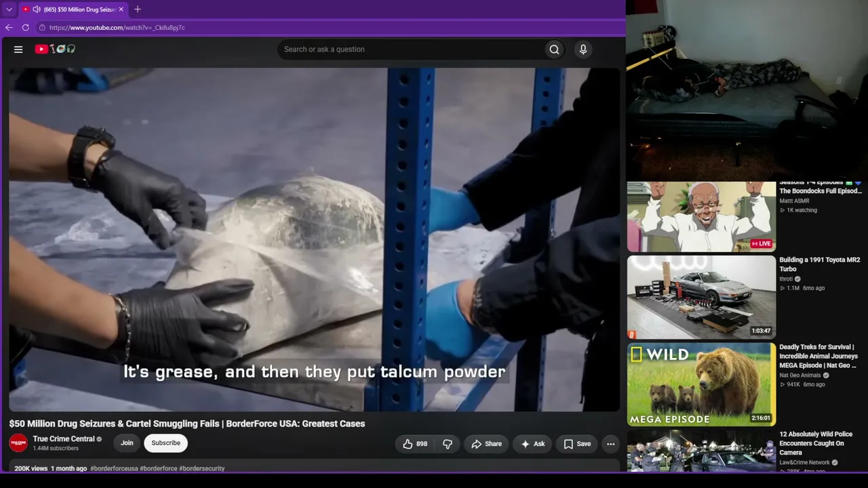
Task: Select the YouTube video tab
Action: pyautogui.click(x=73, y=9)
